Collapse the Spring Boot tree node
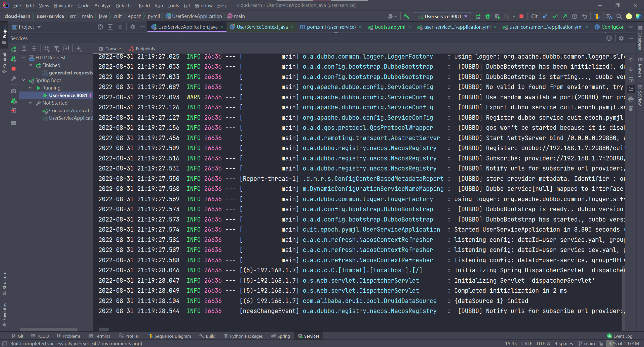The height and width of the screenshot is (347, 644). [24, 80]
